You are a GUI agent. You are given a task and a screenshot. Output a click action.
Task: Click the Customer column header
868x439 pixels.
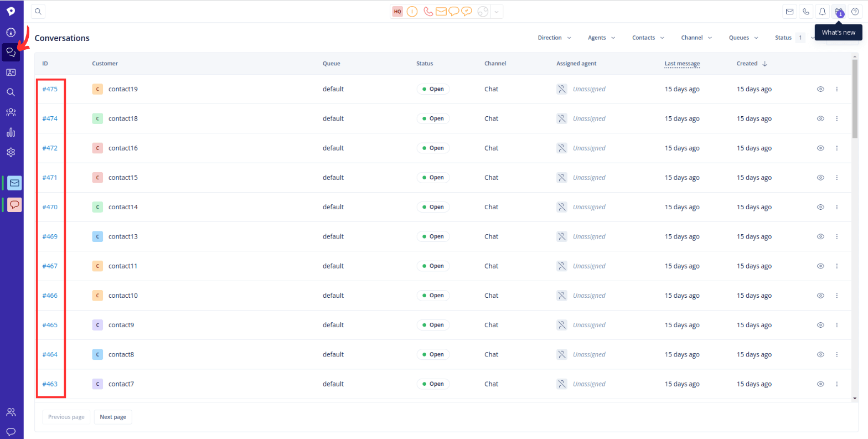point(105,64)
